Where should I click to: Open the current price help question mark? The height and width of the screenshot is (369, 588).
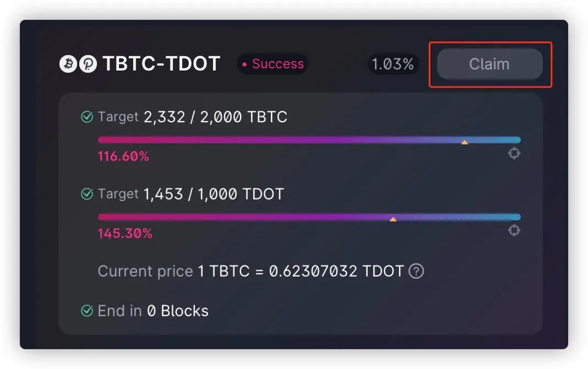(x=417, y=271)
